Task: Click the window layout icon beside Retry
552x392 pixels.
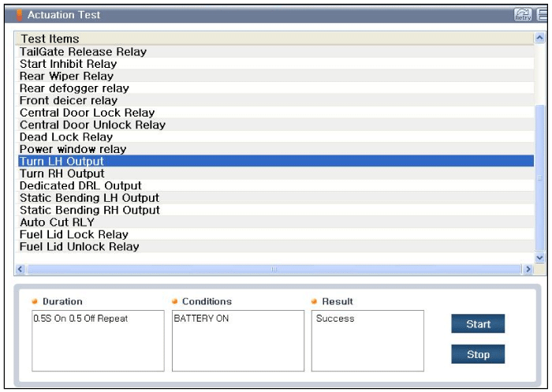Action: 543,15
